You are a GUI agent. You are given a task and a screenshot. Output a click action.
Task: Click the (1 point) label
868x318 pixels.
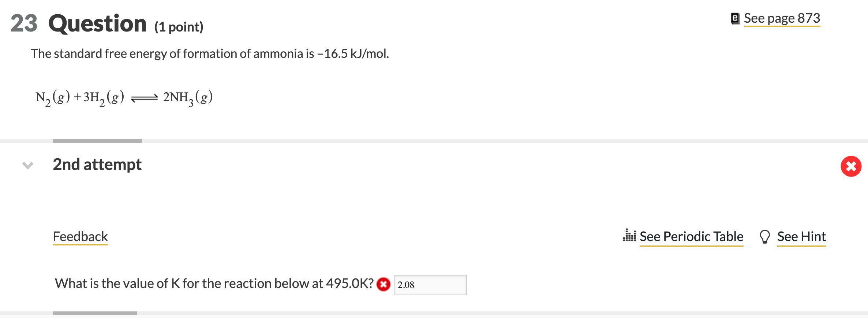pos(179,27)
